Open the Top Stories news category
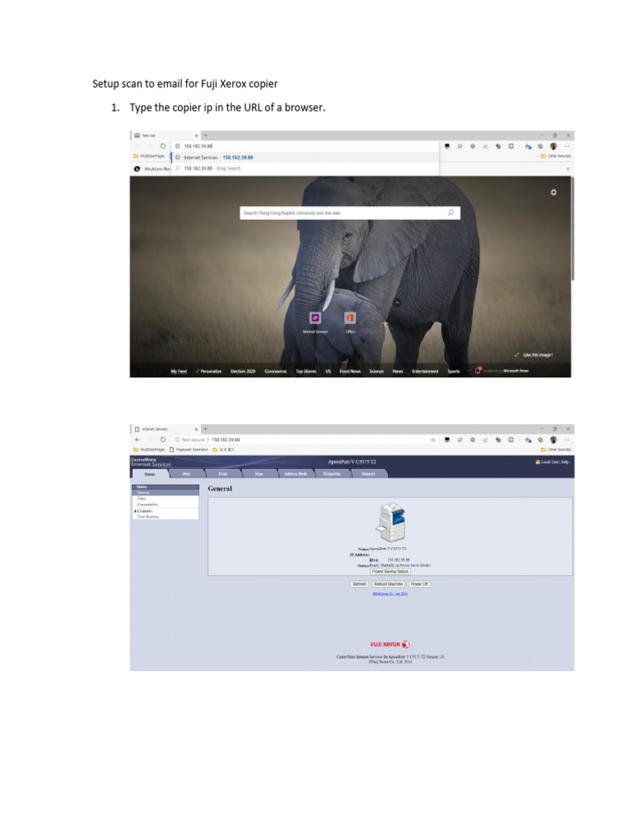 (x=306, y=372)
